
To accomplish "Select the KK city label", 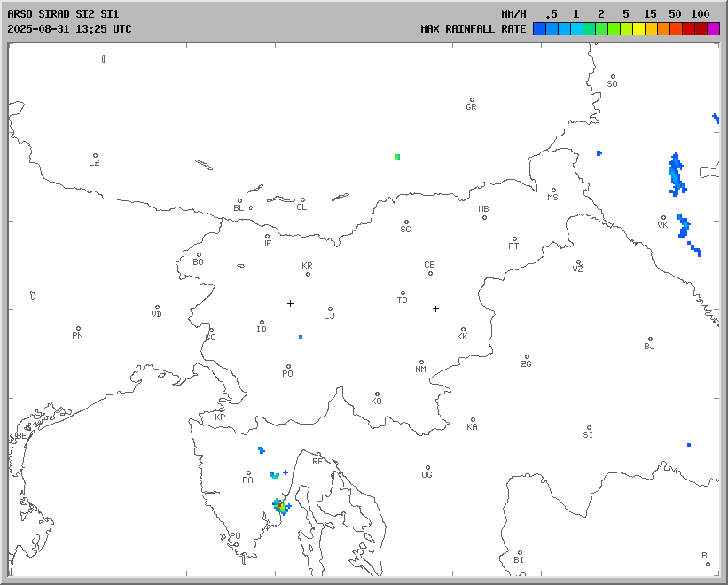I will [463, 336].
